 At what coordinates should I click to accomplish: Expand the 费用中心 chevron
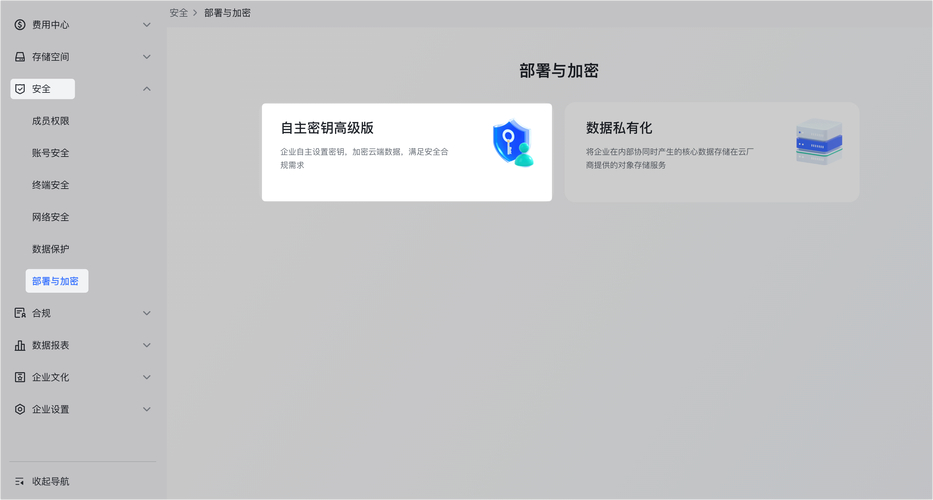(146, 25)
